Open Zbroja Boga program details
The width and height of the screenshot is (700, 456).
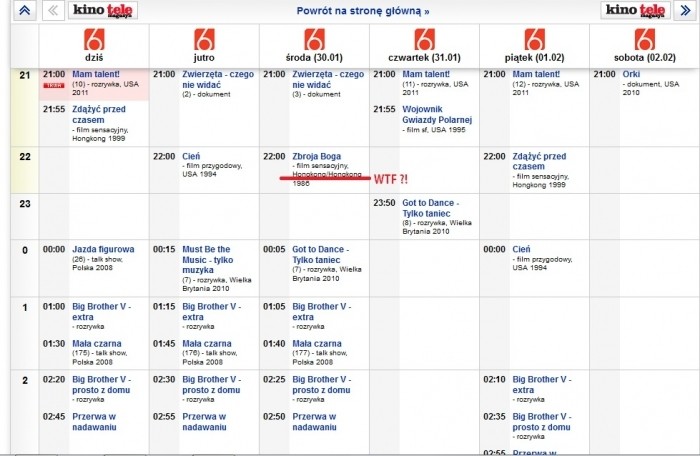[318, 157]
